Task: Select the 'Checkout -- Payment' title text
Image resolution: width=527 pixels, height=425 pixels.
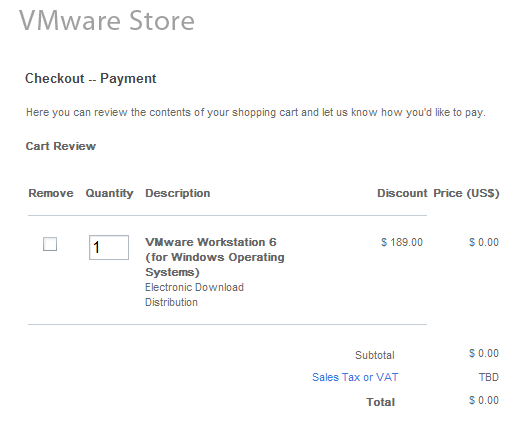Action: pos(90,79)
